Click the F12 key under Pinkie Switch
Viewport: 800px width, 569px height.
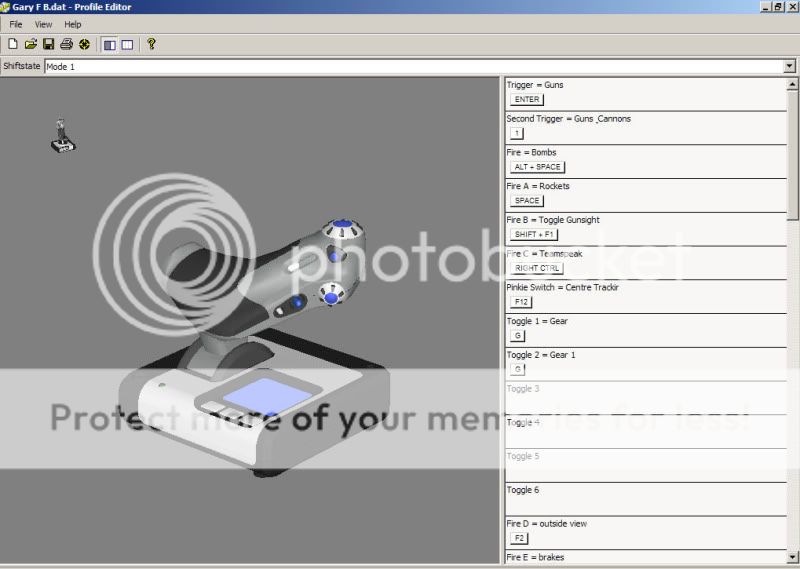pos(521,302)
